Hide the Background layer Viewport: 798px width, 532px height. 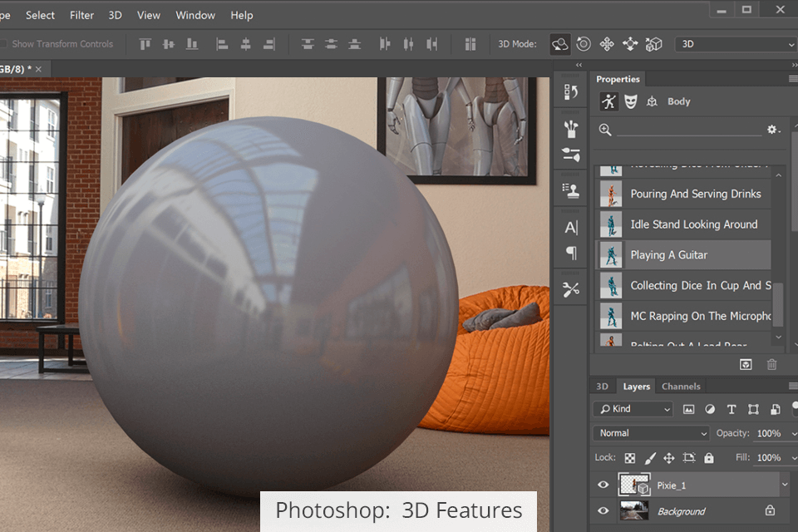(x=603, y=510)
